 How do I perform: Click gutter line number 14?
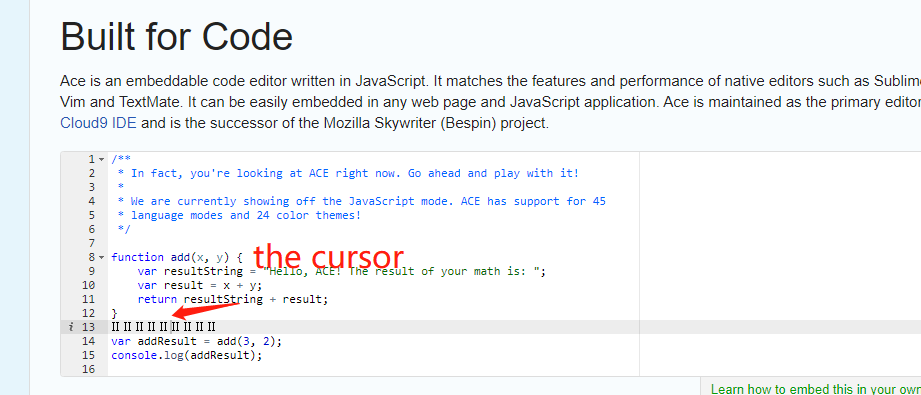[88, 341]
